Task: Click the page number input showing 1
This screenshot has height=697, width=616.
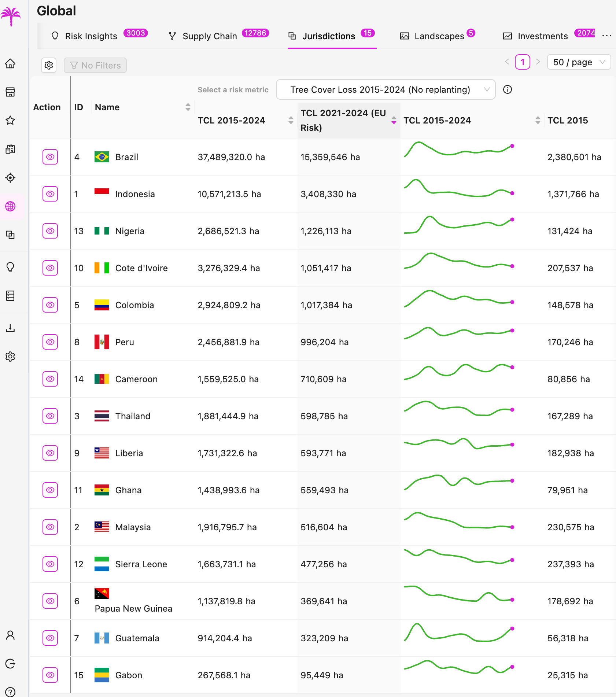Action: pos(523,62)
